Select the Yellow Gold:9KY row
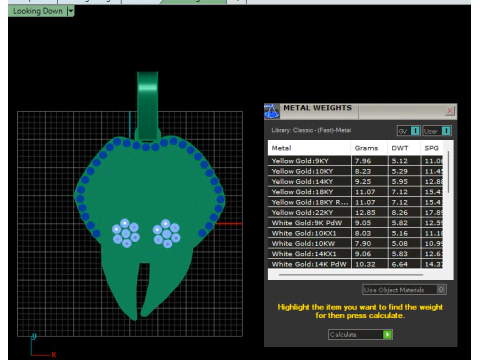The width and height of the screenshot is (480, 360). 355,161
